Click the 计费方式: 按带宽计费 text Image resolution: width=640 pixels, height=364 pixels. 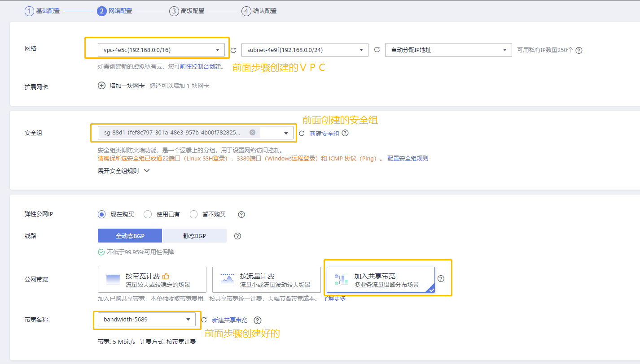tap(168, 342)
